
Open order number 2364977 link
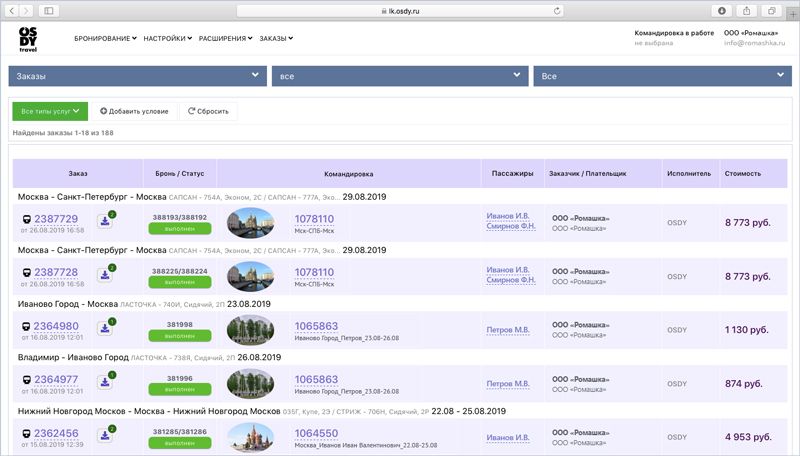56,379
